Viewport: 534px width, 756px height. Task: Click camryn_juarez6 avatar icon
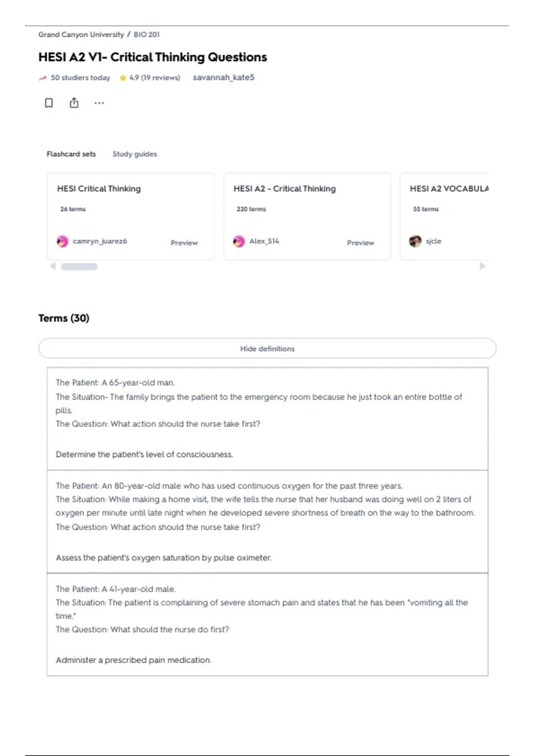pyautogui.click(x=62, y=241)
